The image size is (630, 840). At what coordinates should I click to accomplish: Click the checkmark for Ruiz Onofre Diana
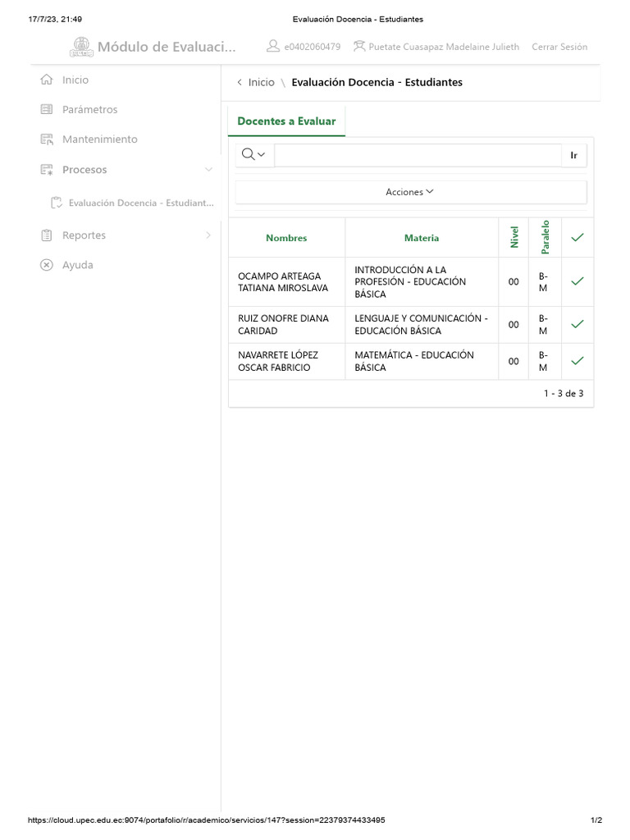(x=577, y=324)
